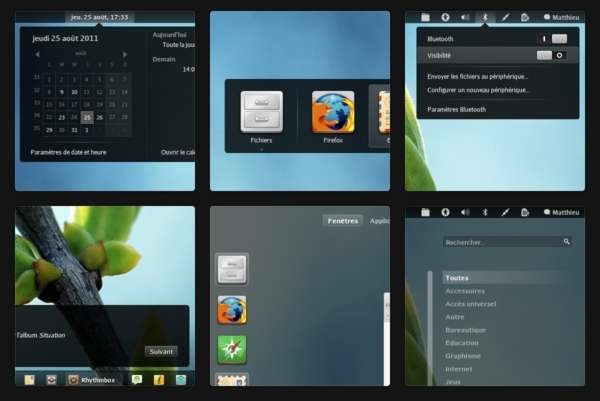The width and height of the screenshot is (600, 401).
Task: Launch the green compass app from the dash
Action: (x=232, y=350)
